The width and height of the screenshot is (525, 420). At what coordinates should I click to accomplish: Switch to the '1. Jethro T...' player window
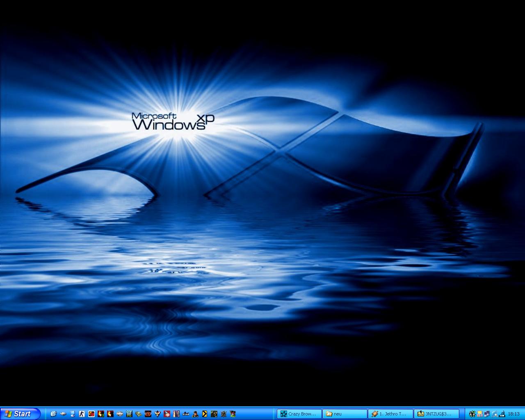pos(391,414)
